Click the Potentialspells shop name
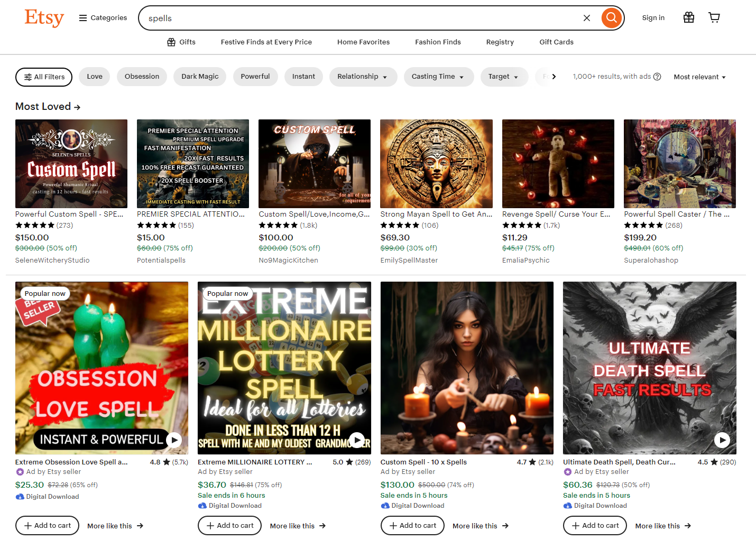The image size is (756, 540). (161, 260)
